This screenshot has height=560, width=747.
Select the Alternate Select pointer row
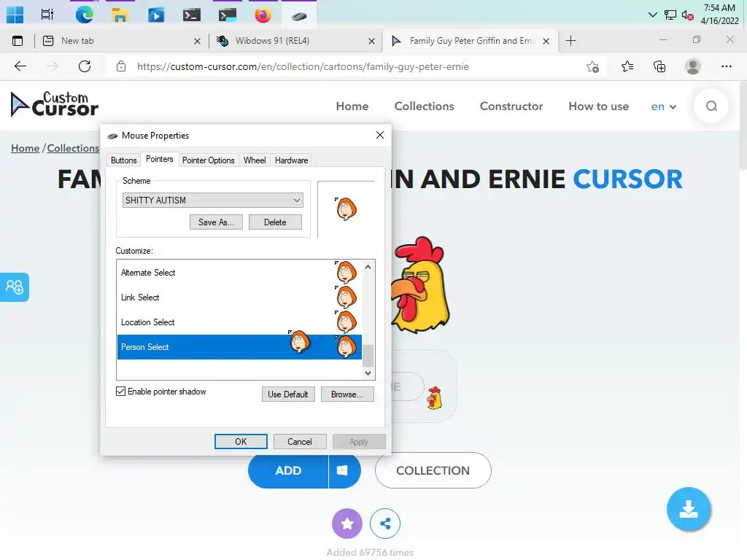(x=239, y=273)
